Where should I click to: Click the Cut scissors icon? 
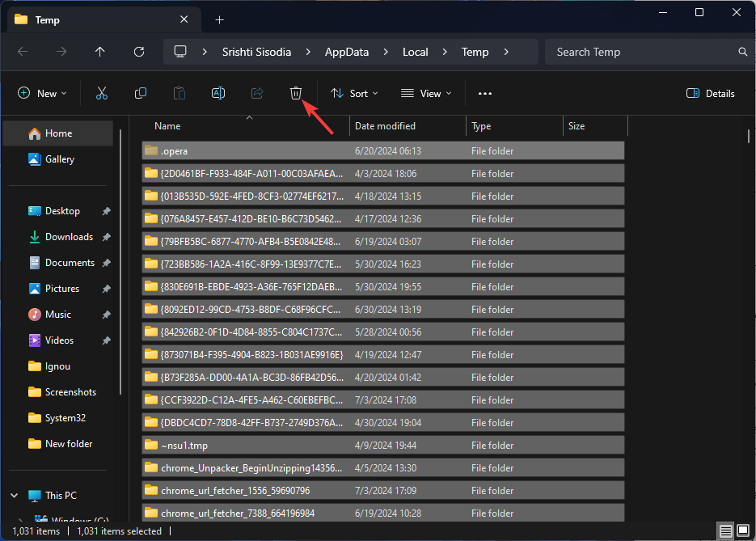point(102,94)
